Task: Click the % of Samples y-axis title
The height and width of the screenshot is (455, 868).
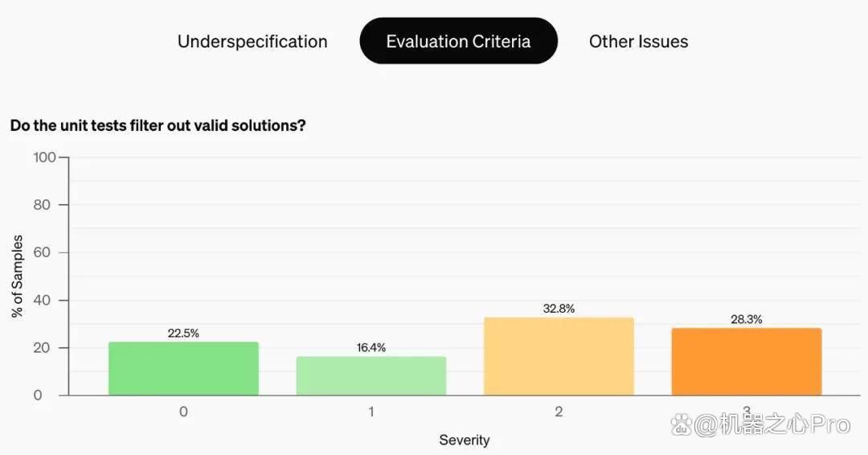Action: click(x=17, y=277)
